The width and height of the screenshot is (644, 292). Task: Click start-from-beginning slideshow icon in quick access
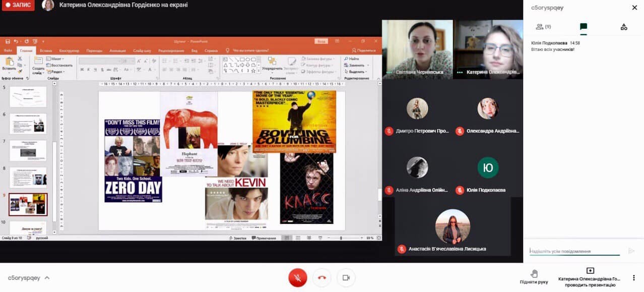(x=35, y=41)
